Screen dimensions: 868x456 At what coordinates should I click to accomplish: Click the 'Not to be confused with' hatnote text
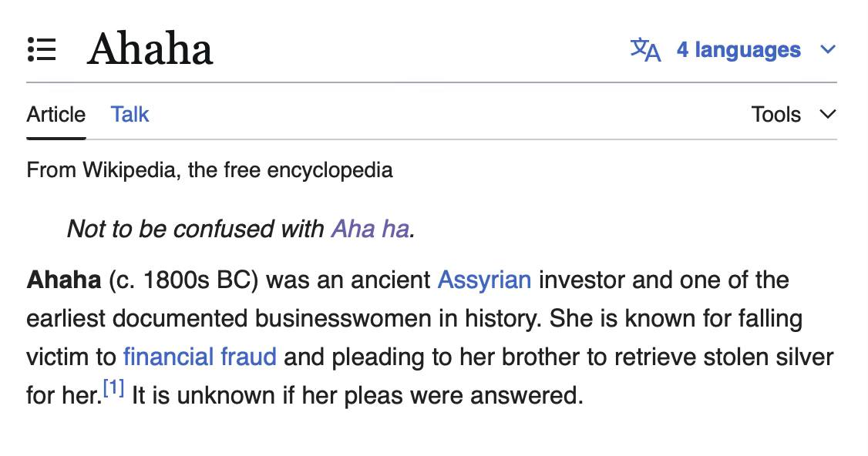[x=195, y=229]
